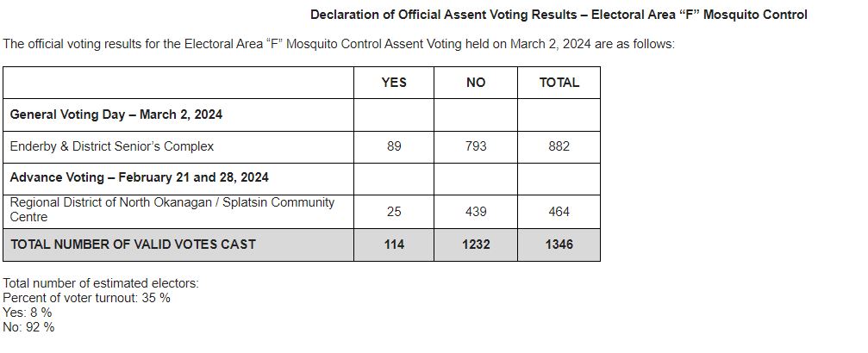The height and width of the screenshot is (353, 868).
Task: Click the Total number of estimated electors line
Action: point(101,283)
